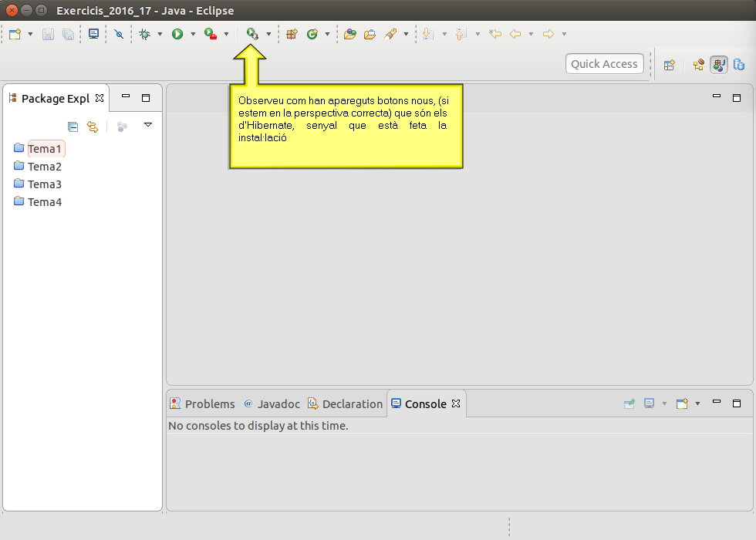Click the New Java Class icon
The width and height of the screenshot is (756, 540).
(312, 34)
